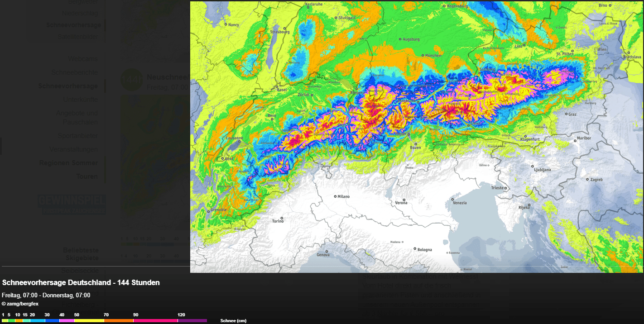This screenshot has height=324, width=644.
Task: Open the Webcams menu item
Action: 82,59
